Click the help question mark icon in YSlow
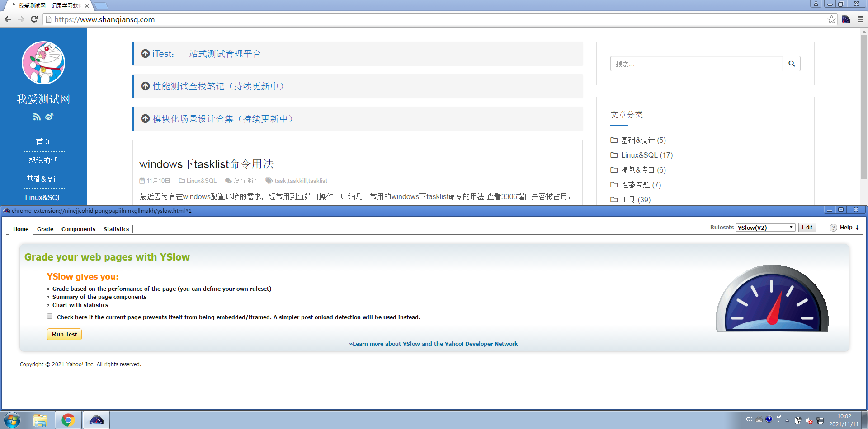Viewport: 868px width, 429px height. click(833, 228)
